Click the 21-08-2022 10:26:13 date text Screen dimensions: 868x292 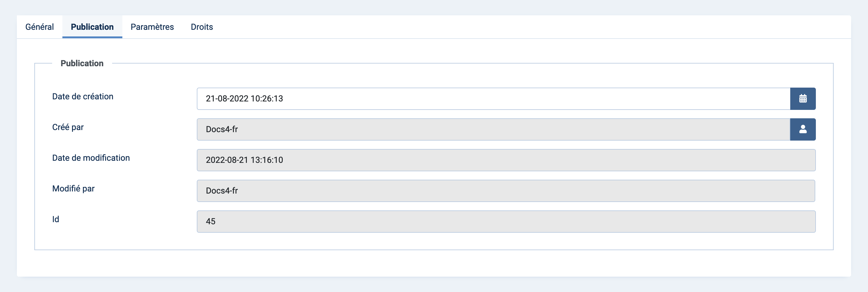point(244,98)
